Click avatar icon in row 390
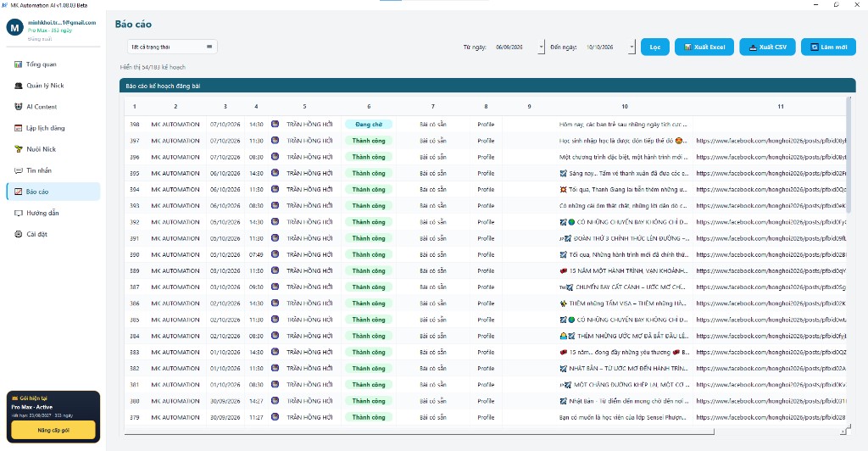Viewport: 868px width, 451px height. (275, 254)
